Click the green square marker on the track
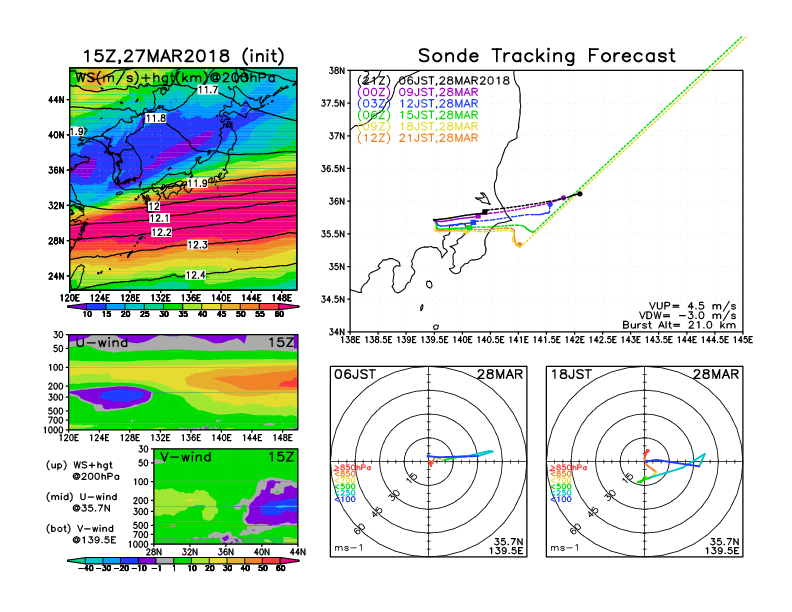The image size is (792, 612). 469,228
